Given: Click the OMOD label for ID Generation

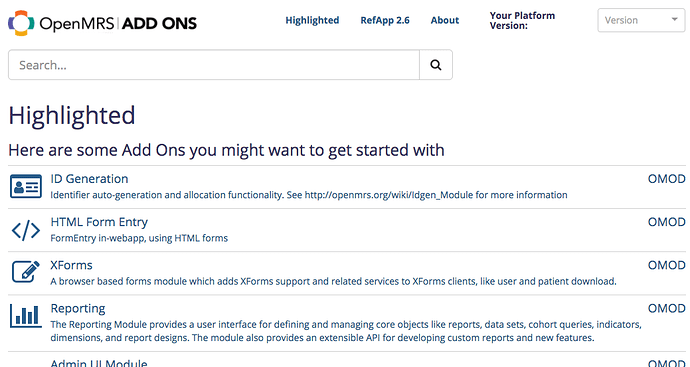Looking at the screenshot, I should click(666, 179).
